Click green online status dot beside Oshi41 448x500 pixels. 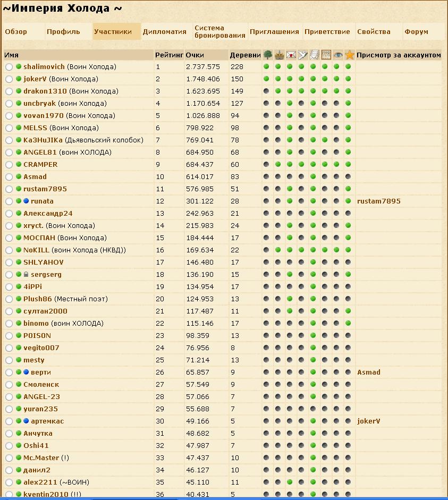(19, 445)
